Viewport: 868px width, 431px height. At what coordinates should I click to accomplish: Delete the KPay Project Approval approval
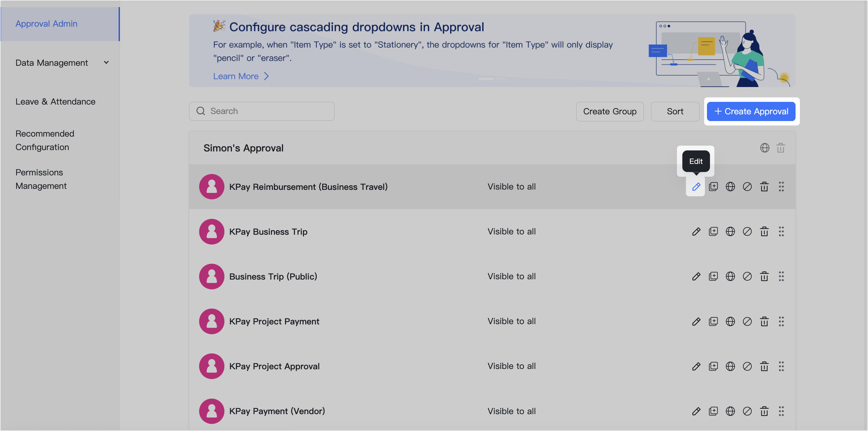(x=764, y=366)
